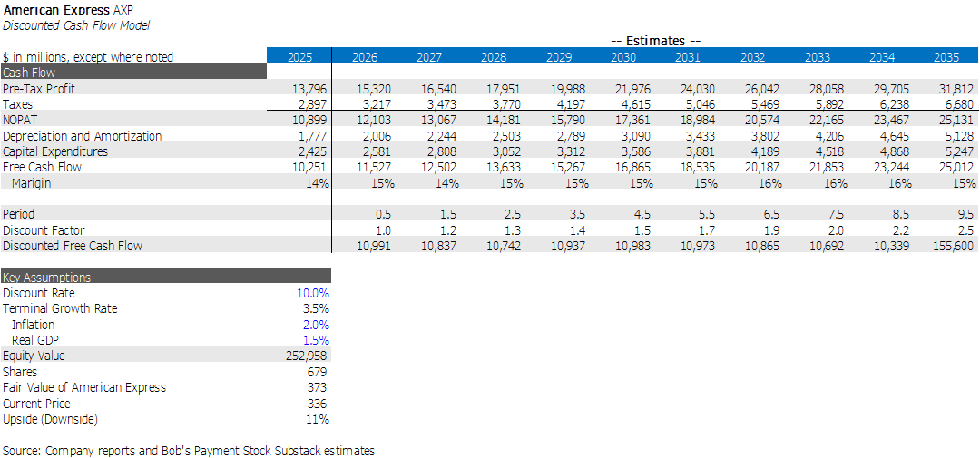980x458 pixels.
Task: Click the 2.0% Inflation input
Action: 317,325
